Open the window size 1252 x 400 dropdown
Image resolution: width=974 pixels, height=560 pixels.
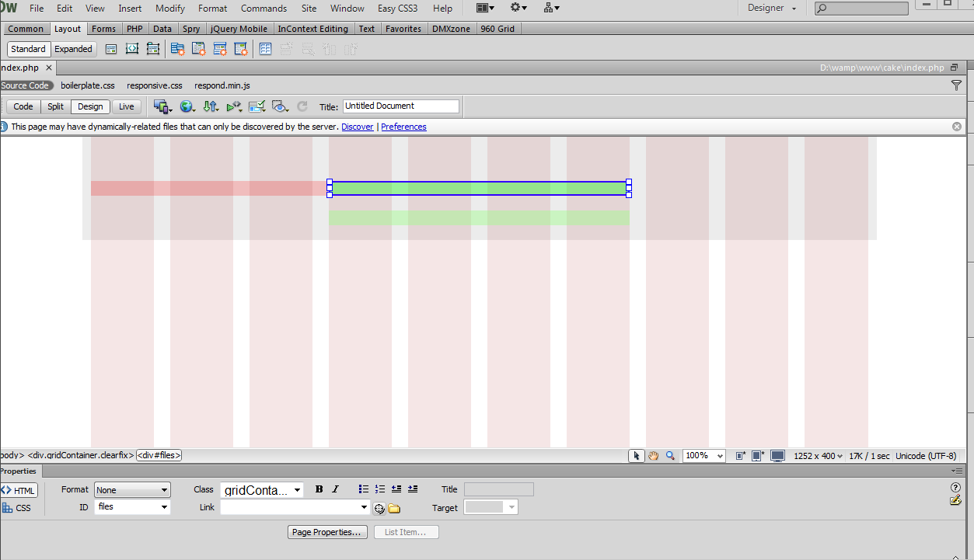818,456
